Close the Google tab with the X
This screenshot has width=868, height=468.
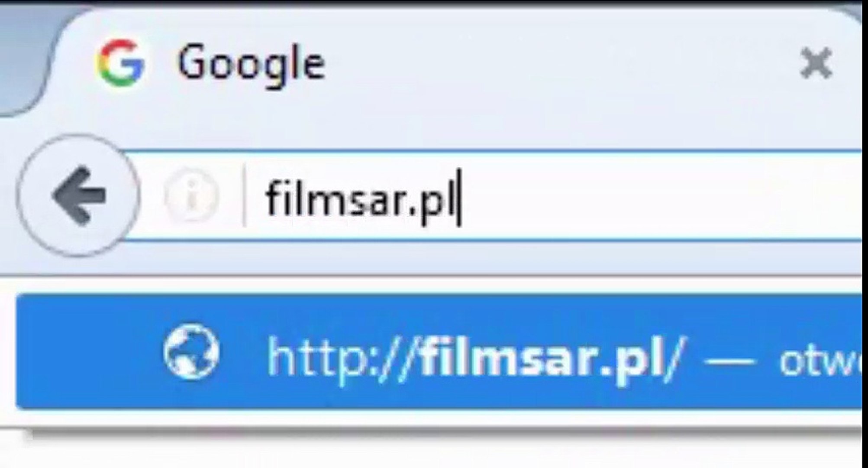pos(815,64)
